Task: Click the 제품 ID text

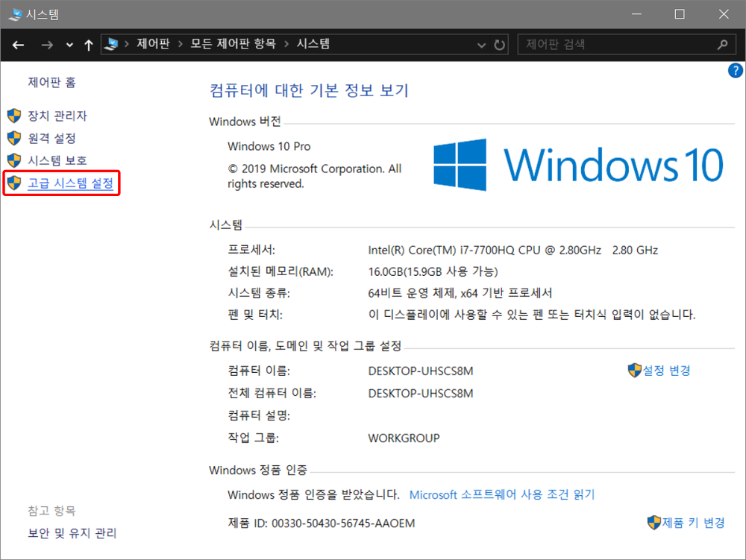Action: tap(321, 523)
